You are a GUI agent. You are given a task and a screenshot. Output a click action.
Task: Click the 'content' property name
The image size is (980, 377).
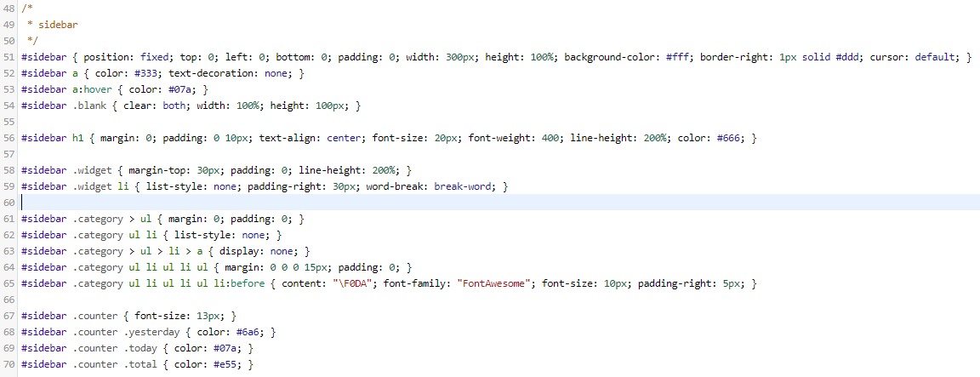tap(303, 284)
